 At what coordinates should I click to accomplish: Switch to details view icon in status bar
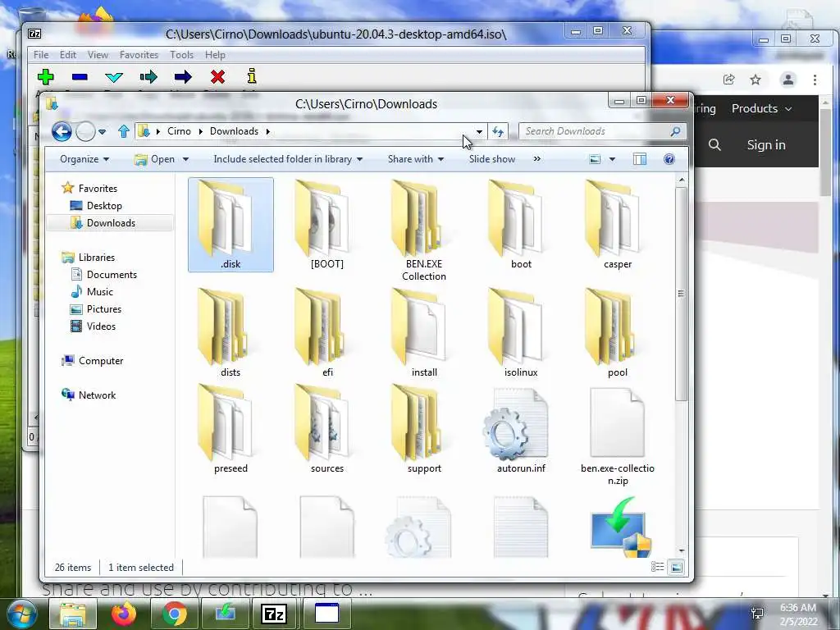coord(657,568)
